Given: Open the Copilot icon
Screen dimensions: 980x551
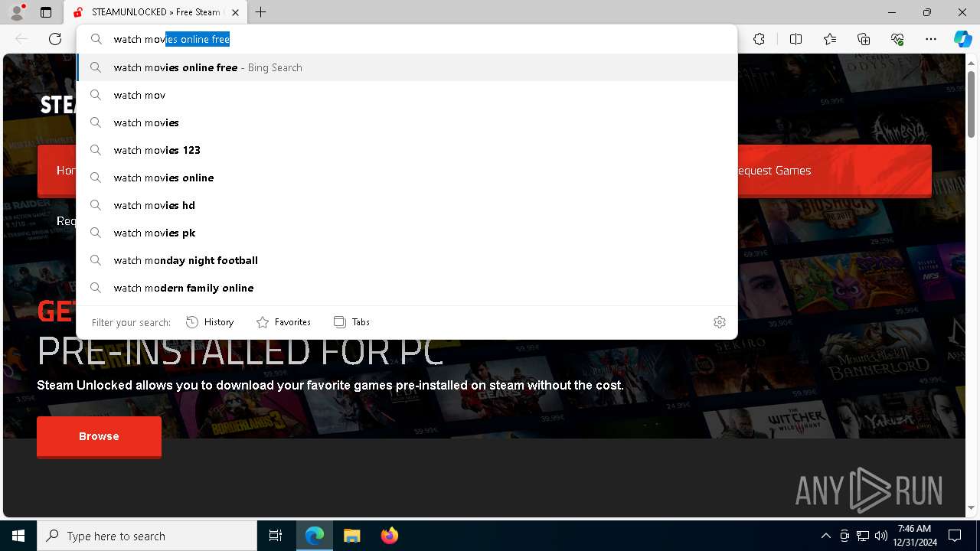Looking at the screenshot, I should [962, 39].
